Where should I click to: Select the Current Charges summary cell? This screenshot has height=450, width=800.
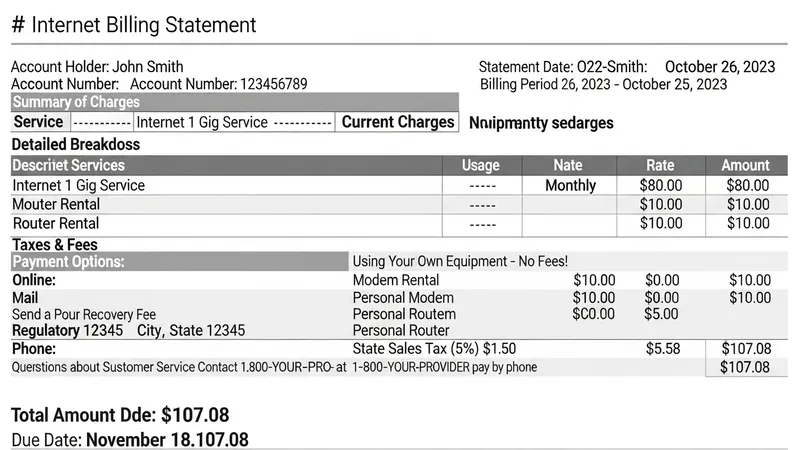click(x=398, y=122)
